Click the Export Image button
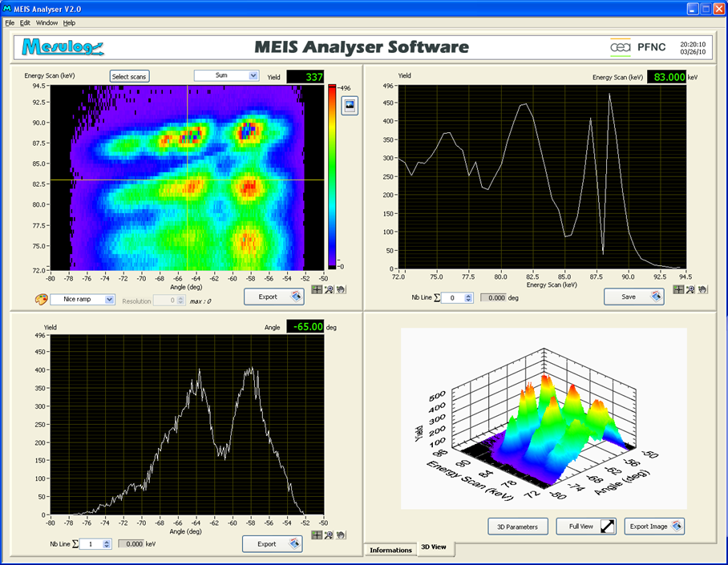 coord(654,527)
